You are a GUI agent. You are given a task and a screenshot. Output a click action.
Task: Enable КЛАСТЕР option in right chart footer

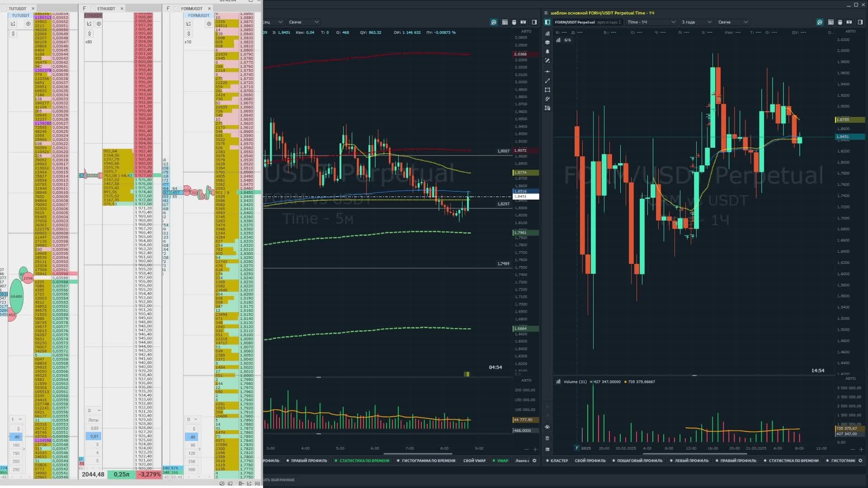click(x=559, y=461)
